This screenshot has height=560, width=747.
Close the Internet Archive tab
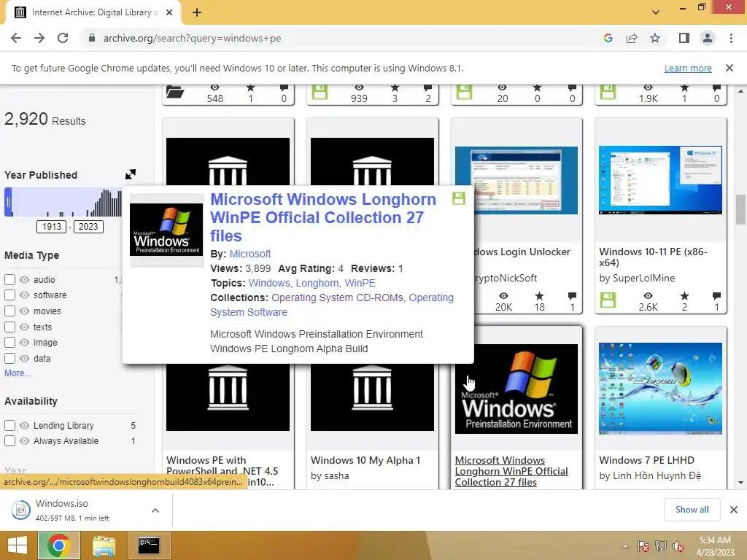tap(169, 12)
